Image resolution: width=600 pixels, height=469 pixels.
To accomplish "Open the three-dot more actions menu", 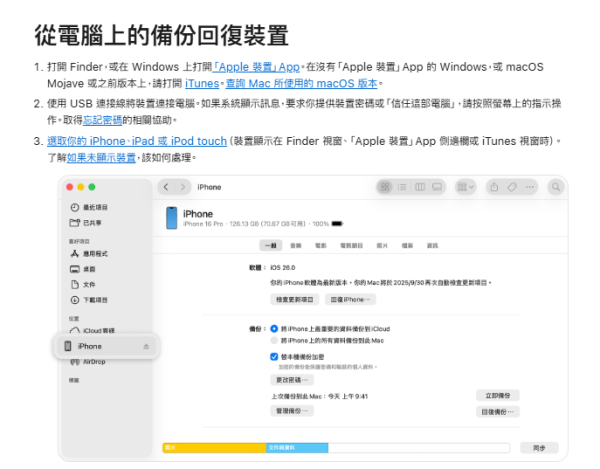I will click(530, 187).
